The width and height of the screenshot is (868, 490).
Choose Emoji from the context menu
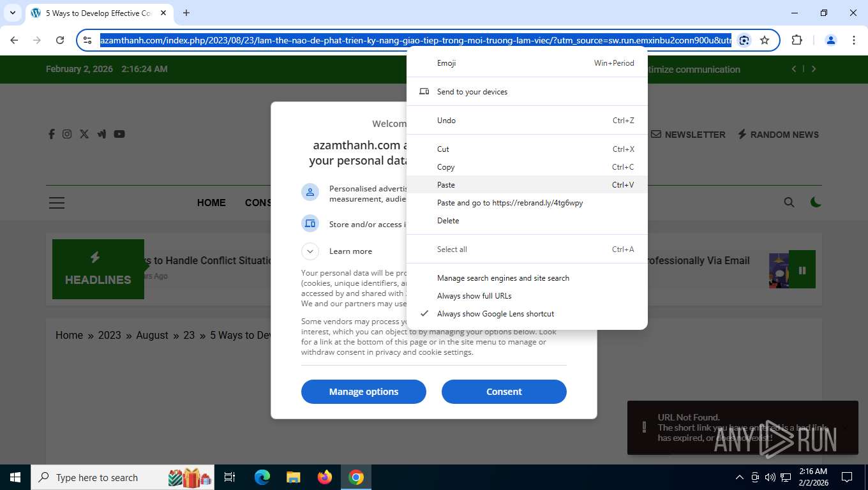527,63
